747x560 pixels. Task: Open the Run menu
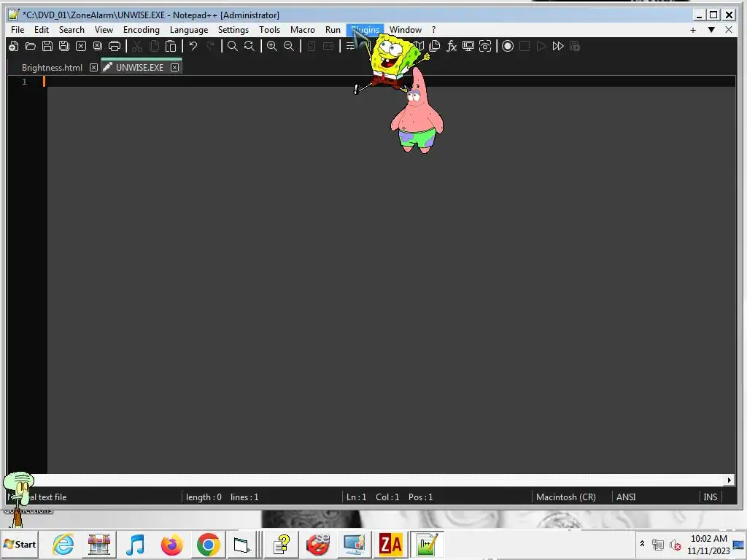point(333,29)
